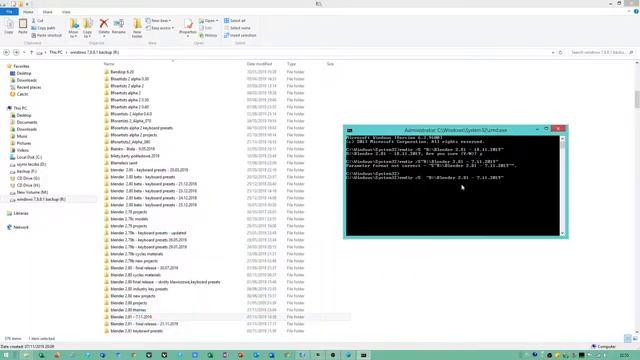Click the Paste clipboard icon
640x360 pixels.
click(x=23, y=27)
